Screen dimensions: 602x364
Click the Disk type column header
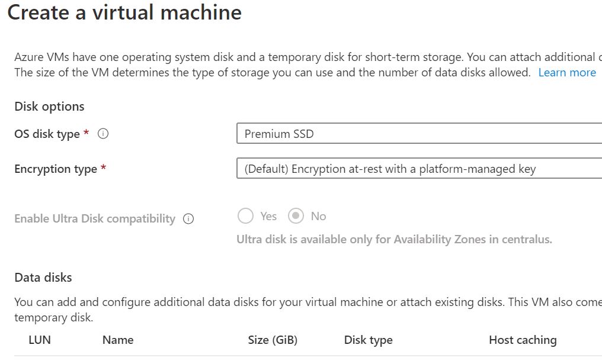pyautogui.click(x=368, y=340)
